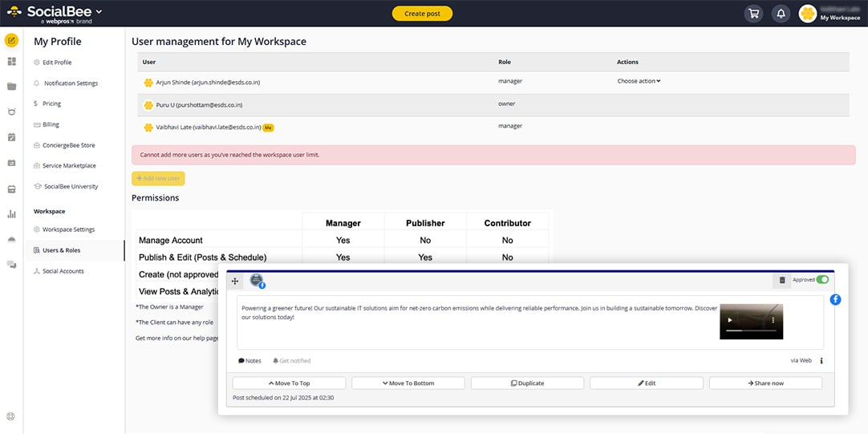Open post Notes
The image size is (868, 434).
pos(249,360)
